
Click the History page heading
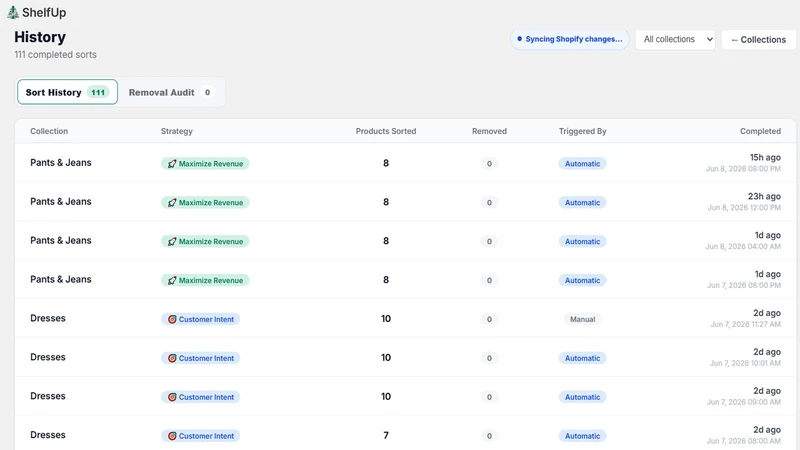(40, 37)
